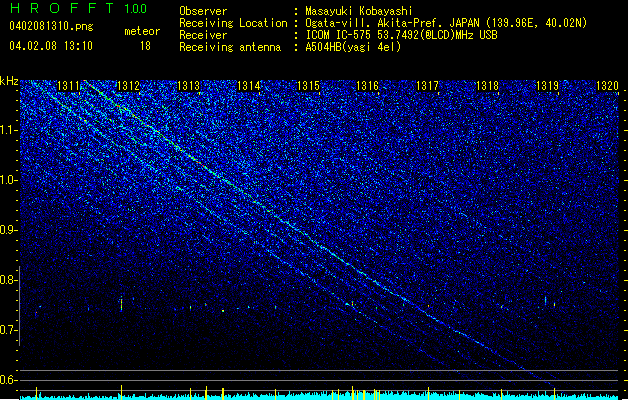Click the Observer label

[203, 11]
